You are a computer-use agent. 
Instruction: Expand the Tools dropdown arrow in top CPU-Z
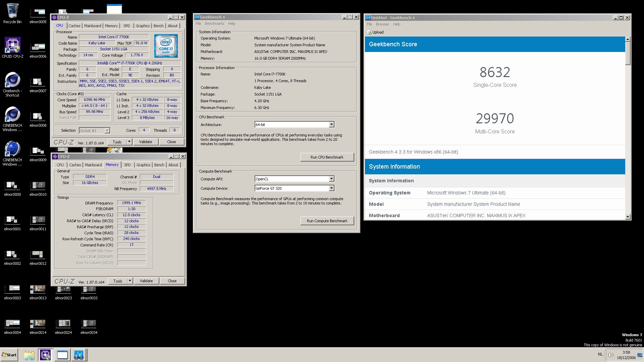pos(129,142)
